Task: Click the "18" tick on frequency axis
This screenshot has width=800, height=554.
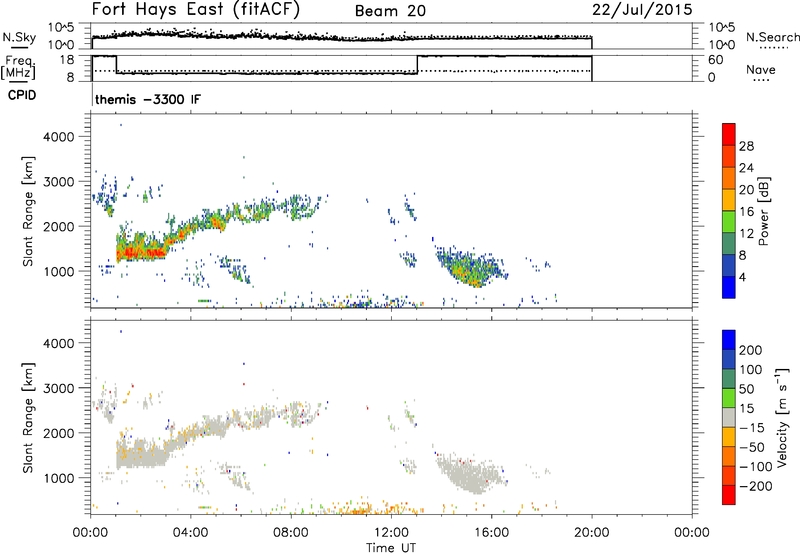Action: [x=67, y=60]
